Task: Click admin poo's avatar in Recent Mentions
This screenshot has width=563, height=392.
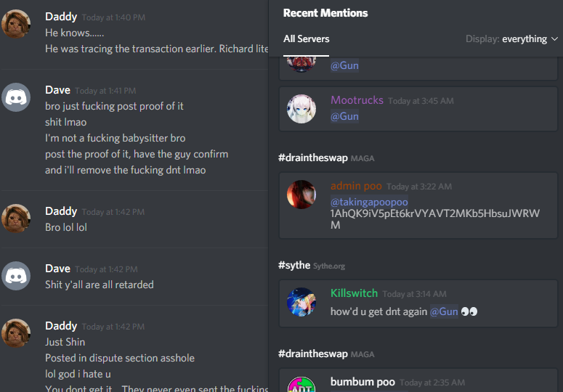Action: (301, 195)
